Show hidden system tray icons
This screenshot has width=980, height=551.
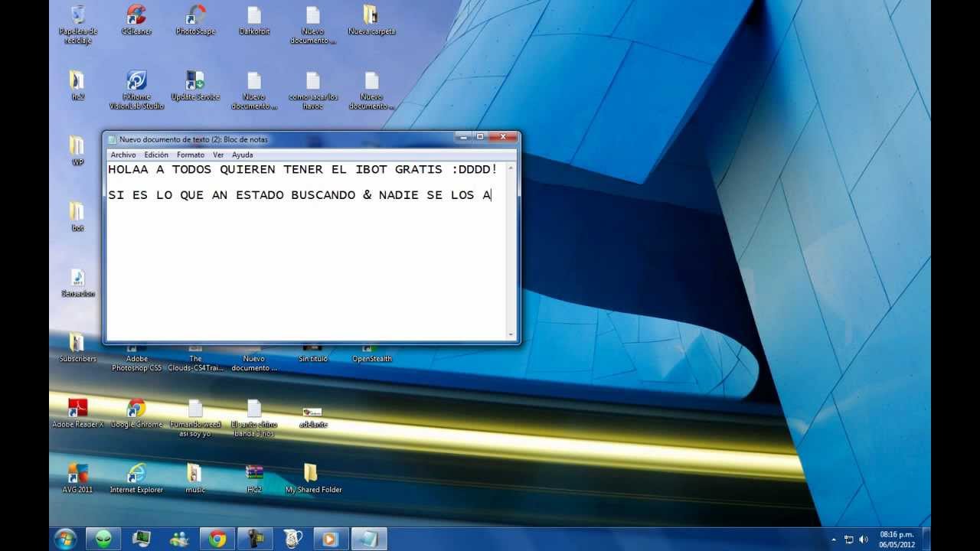[x=833, y=540]
